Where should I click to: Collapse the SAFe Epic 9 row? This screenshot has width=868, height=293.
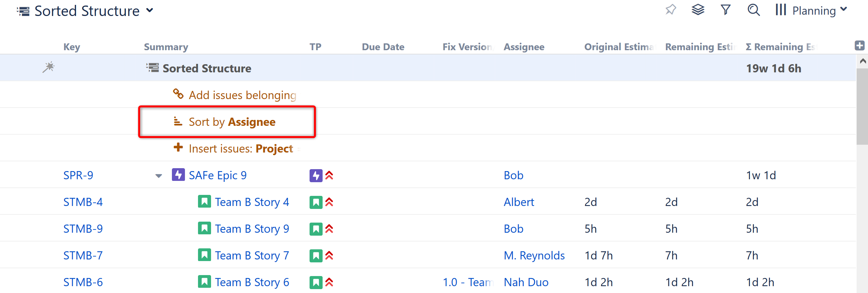pos(159,176)
